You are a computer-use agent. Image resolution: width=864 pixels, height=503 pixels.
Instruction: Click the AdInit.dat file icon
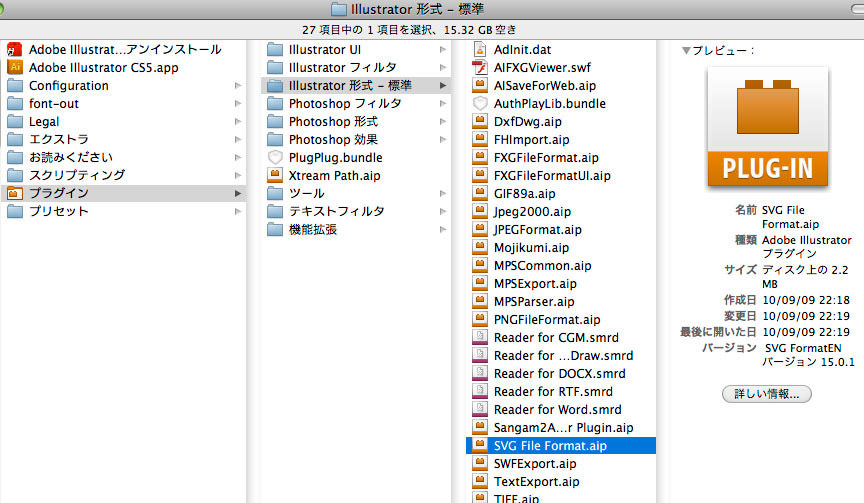(480, 50)
